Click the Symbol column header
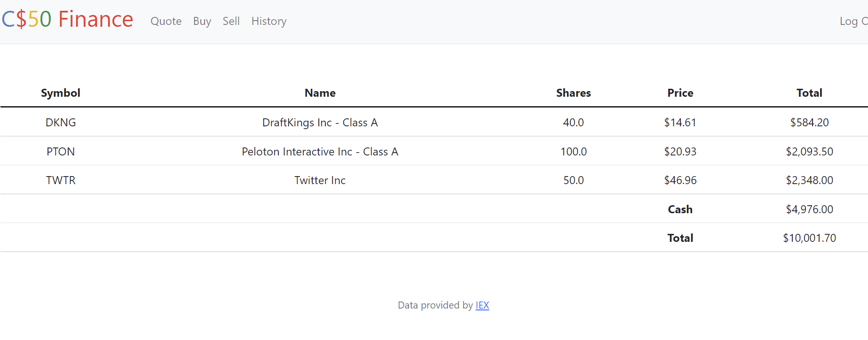 (x=61, y=93)
